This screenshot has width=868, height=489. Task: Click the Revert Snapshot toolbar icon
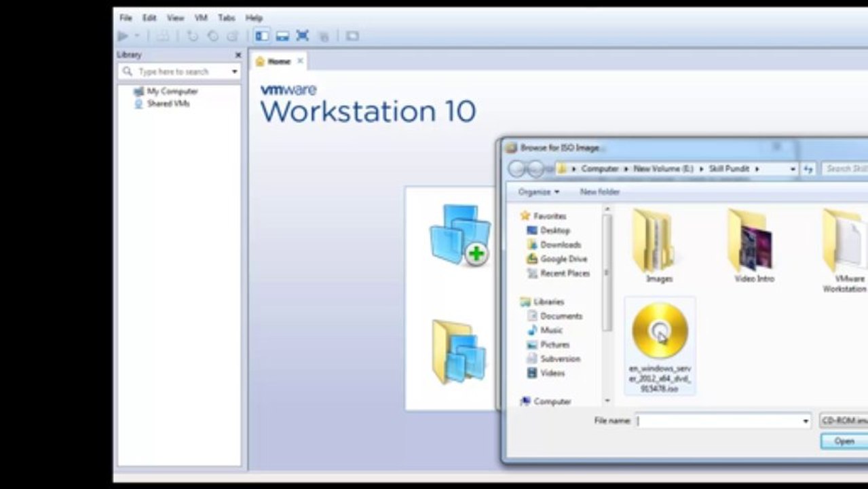coord(212,36)
